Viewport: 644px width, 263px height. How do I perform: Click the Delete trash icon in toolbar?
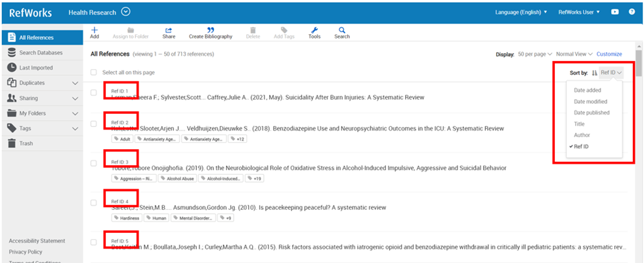[253, 30]
